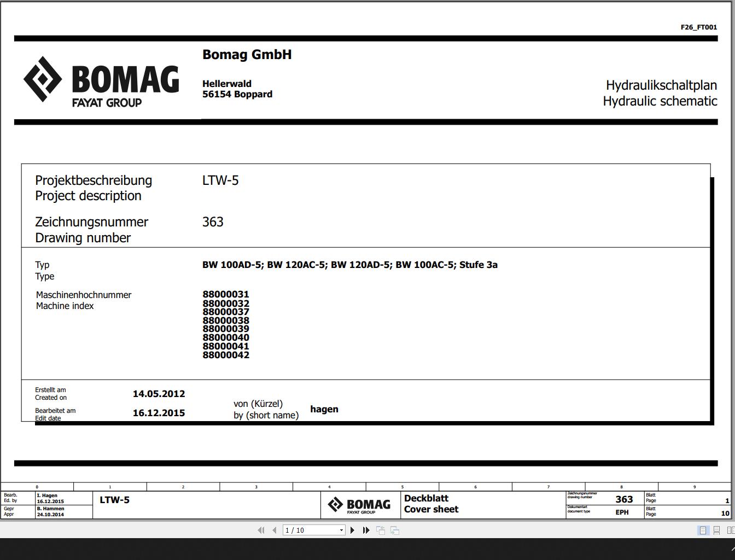Image resolution: width=735 pixels, height=560 pixels.
Task: Click the approval date 24.10.2014
Action: [x=50, y=515]
